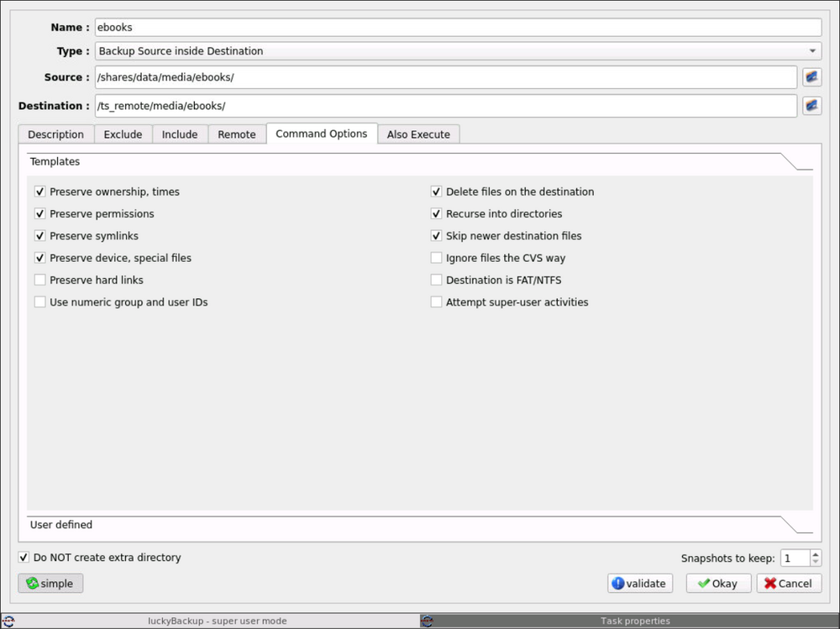Browse for Source folder icon

[811, 77]
